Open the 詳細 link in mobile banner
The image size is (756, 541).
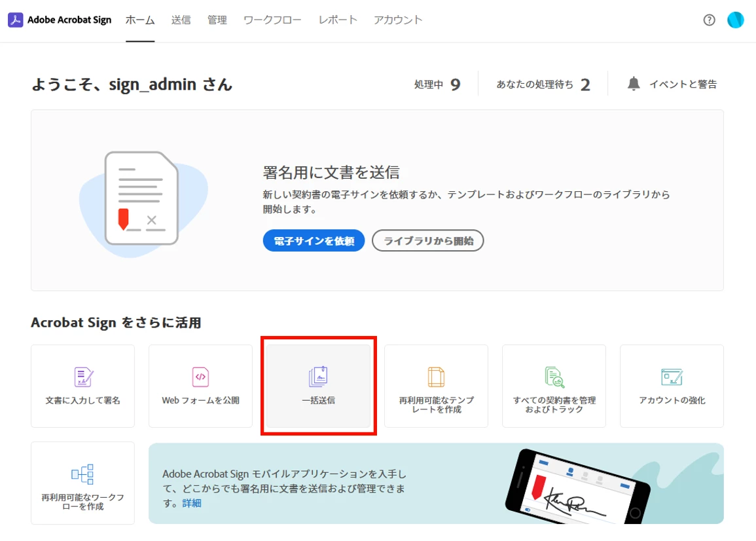(x=191, y=503)
